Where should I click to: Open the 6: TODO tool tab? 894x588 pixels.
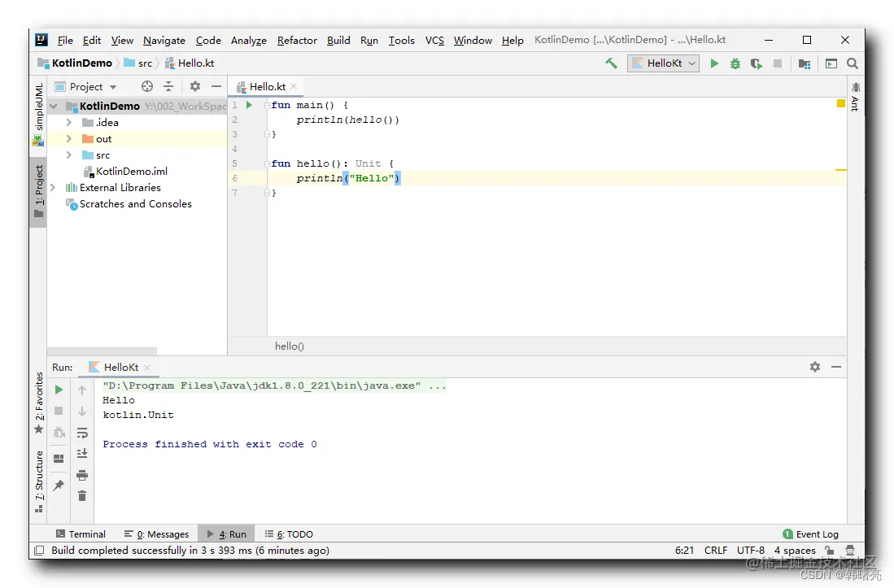[x=289, y=534]
